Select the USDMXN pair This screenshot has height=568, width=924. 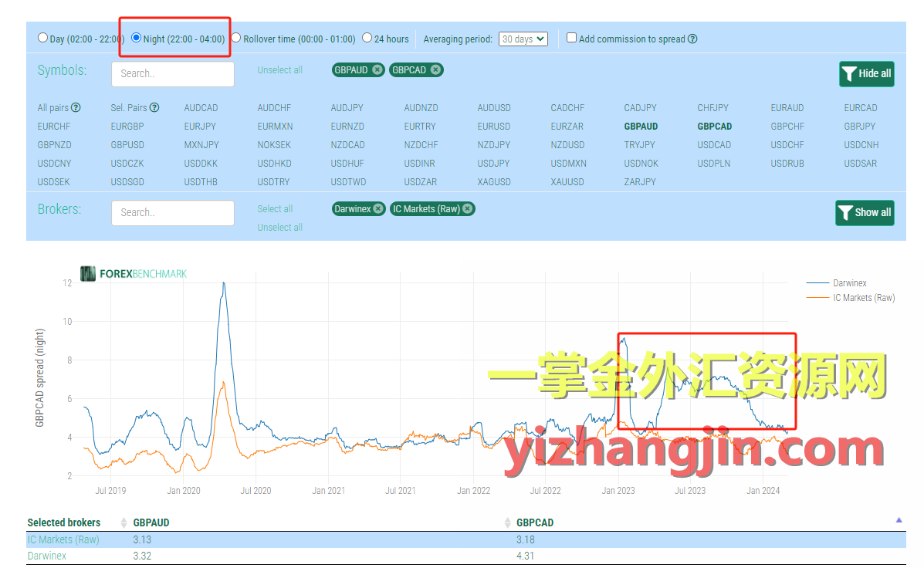pyautogui.click(x=569, y=164)
